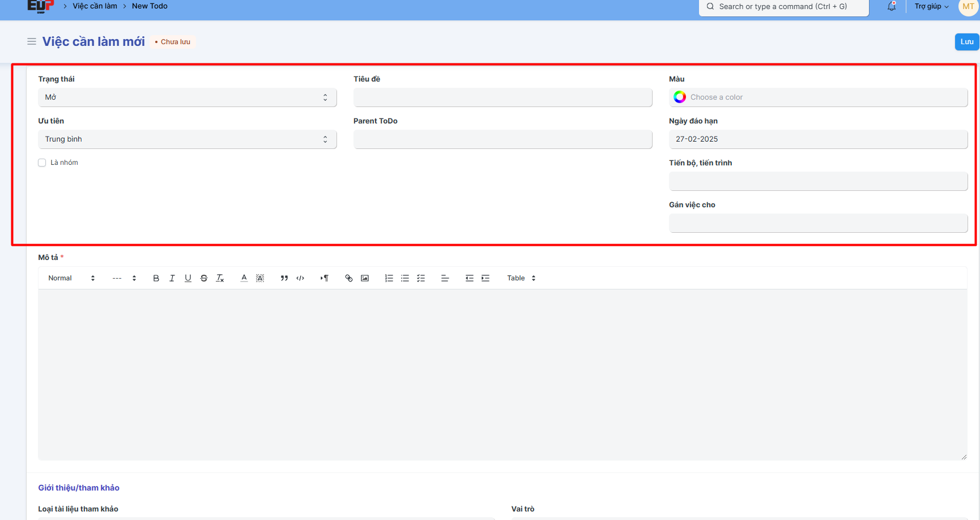This screenshot has height=520, width=980.
Task: Click the blockquote icon
Action: tap(284, 278)
